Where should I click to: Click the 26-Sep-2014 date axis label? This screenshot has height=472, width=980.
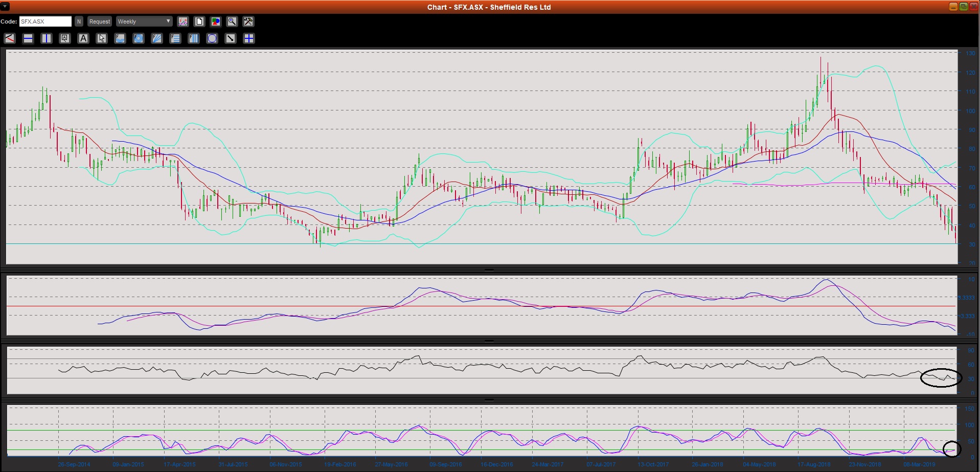click(74, 464)
